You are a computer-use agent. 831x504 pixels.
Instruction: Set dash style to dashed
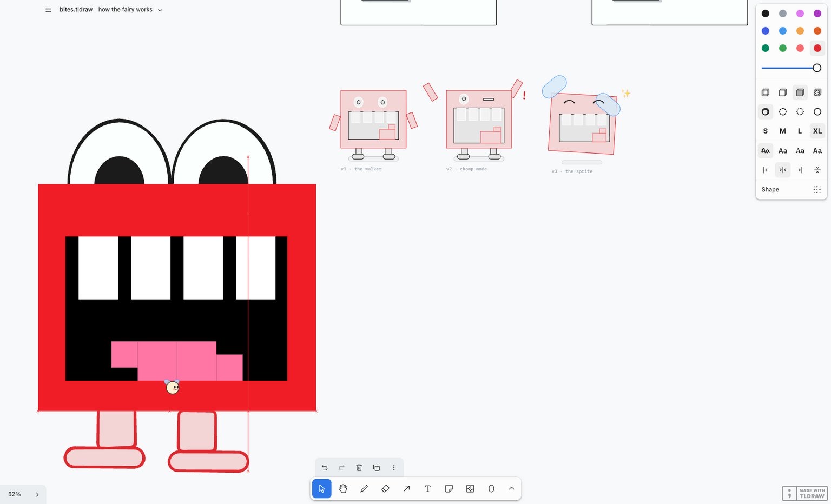pyautogui.click(x=782, y=112)
